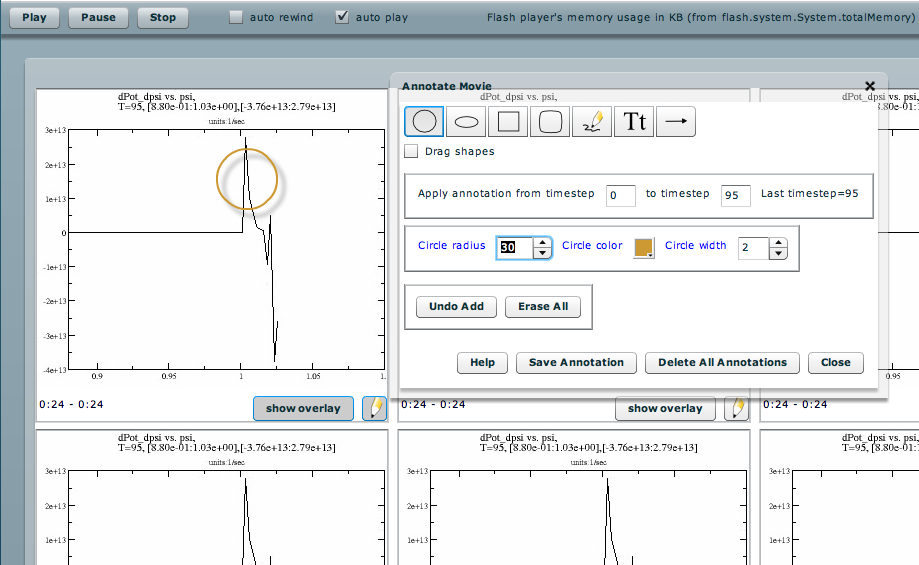The width and height of the screenshot is (919, 565).
Task: Open annotate pencil icon on second plot
Action: (737, 408)
